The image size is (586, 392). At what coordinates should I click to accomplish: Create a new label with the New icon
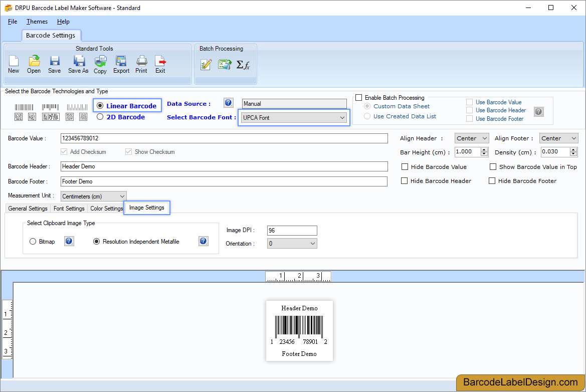coord(14,64)
